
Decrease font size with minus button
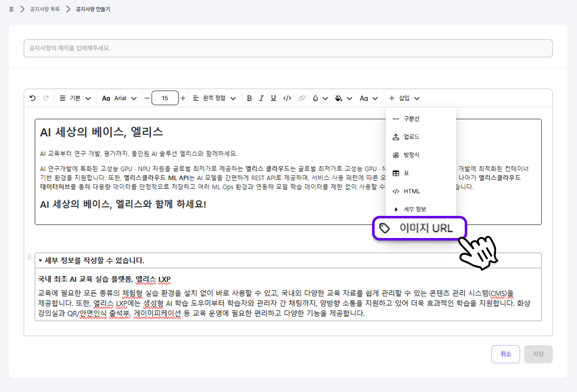coord(147,98)
